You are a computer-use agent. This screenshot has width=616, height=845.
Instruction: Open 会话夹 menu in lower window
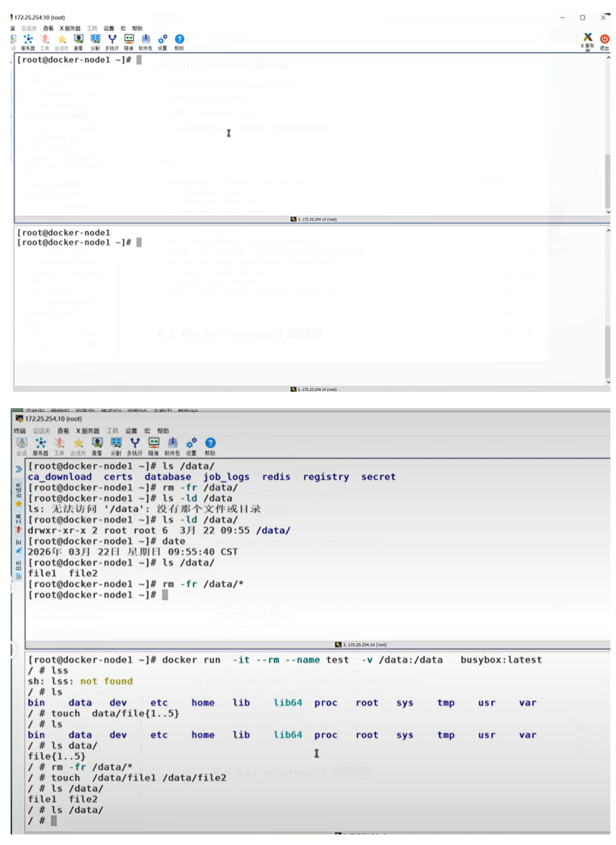pyautogui.click(x=41, y=431)
